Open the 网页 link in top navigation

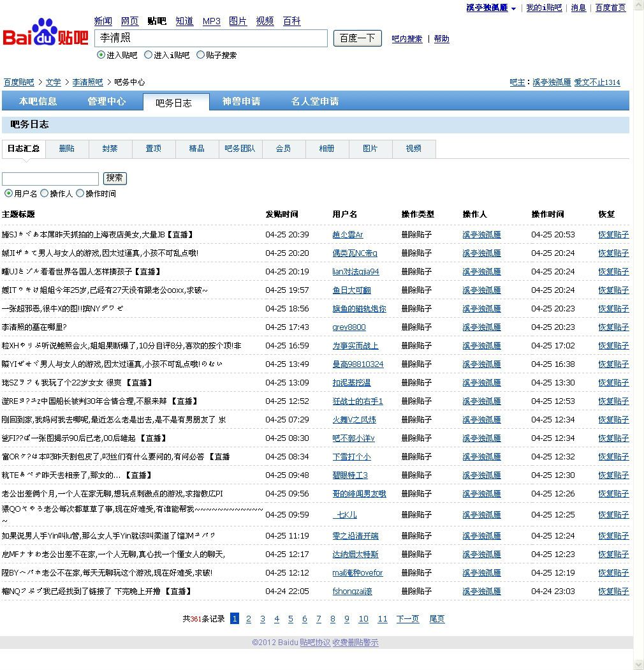pyautogui.click(x=130, y=21)
